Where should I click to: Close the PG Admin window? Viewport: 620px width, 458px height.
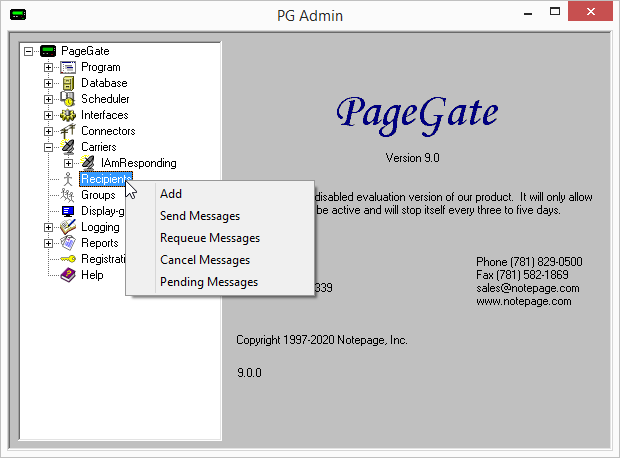tap(591, 11)
